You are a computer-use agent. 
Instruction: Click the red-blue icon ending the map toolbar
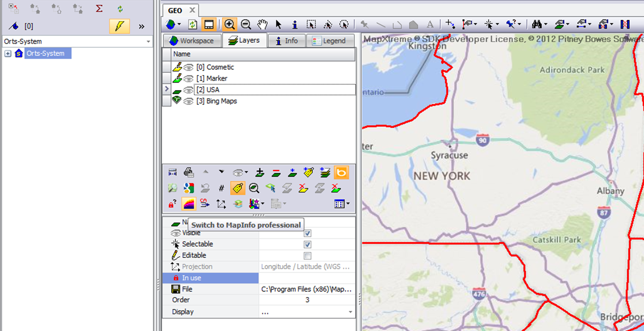(x=625, y=24)
